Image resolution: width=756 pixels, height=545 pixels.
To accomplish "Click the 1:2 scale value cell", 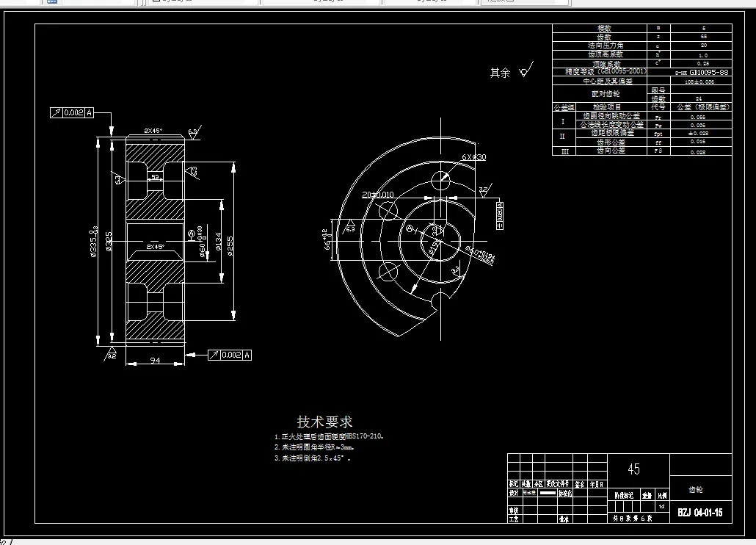I will (x=662, y=506).
